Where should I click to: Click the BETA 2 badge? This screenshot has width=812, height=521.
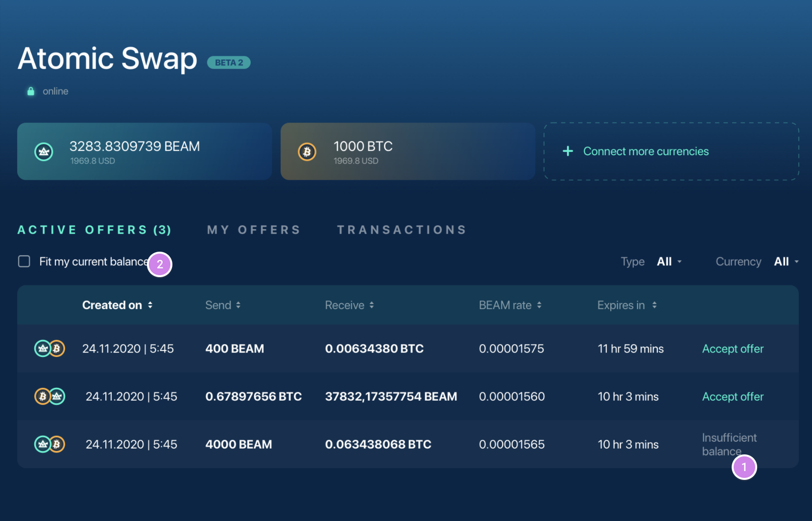[x=228, y=62]
